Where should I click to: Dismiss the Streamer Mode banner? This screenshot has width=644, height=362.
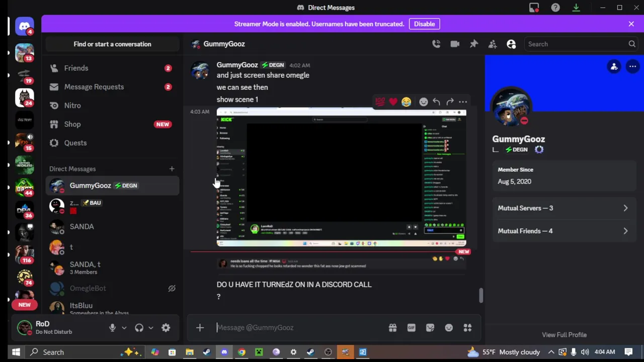tap(631, 24)
